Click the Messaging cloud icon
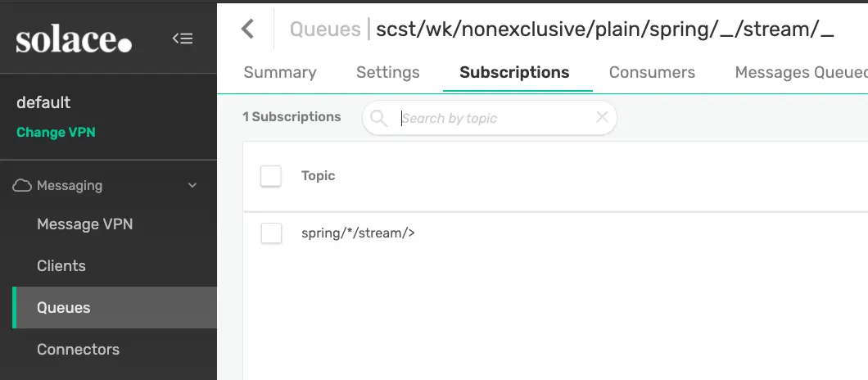 click(22, 186)
